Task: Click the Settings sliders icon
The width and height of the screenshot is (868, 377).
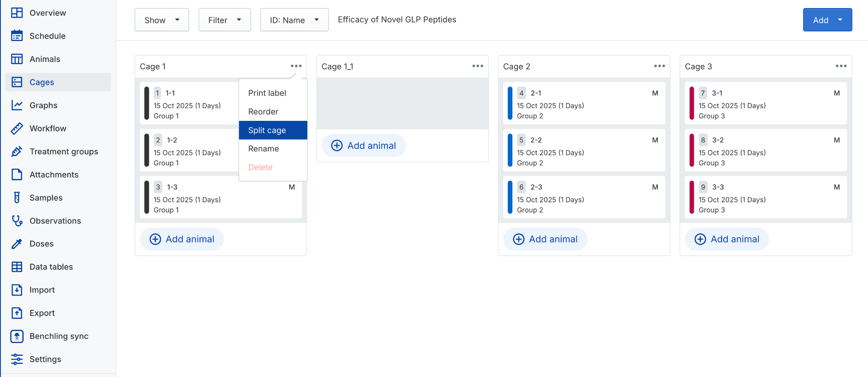Action: point(17,359)
